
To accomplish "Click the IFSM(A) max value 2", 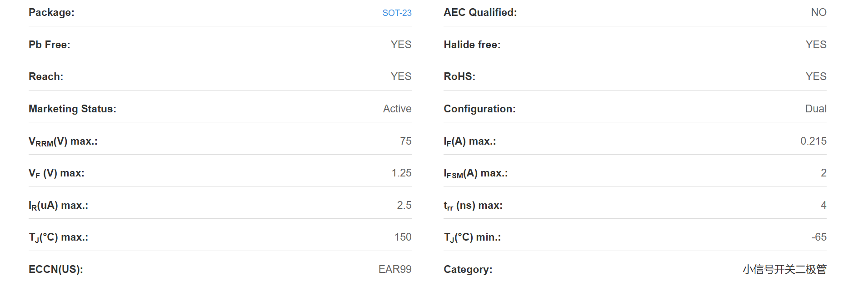I will click(823, 173).
